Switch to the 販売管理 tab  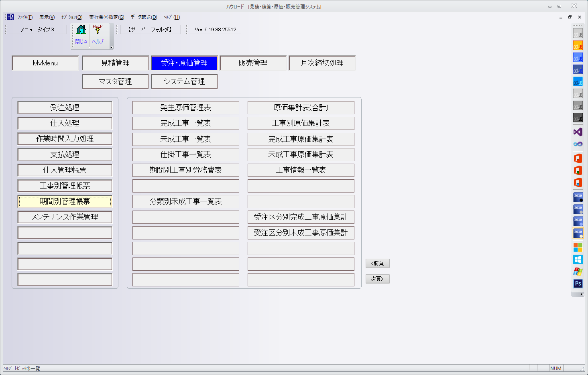coord(253,63)
